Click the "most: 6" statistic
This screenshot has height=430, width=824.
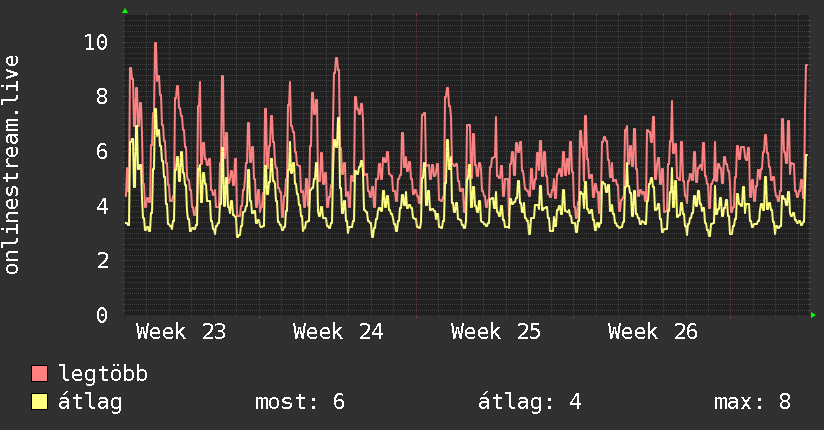(x=300, y=402)
